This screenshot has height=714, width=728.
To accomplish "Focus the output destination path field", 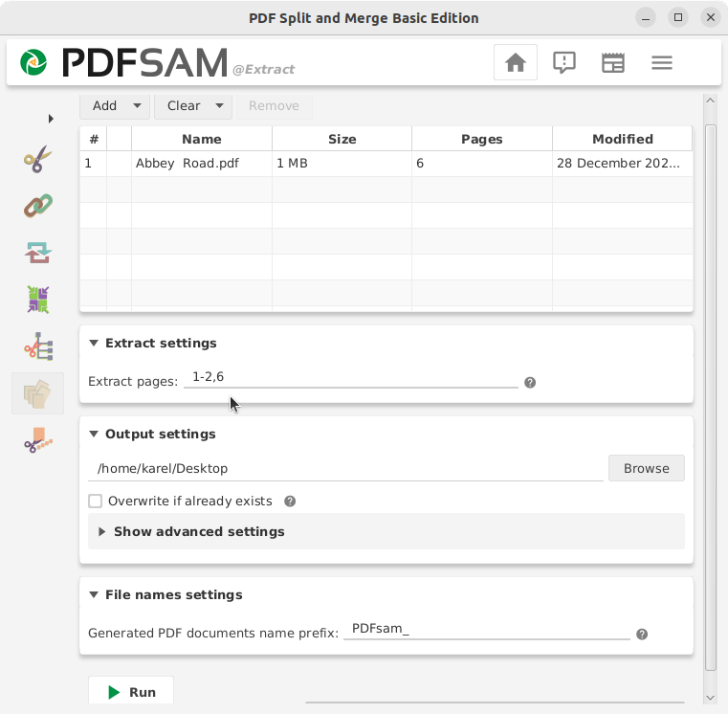I will 345,468.
